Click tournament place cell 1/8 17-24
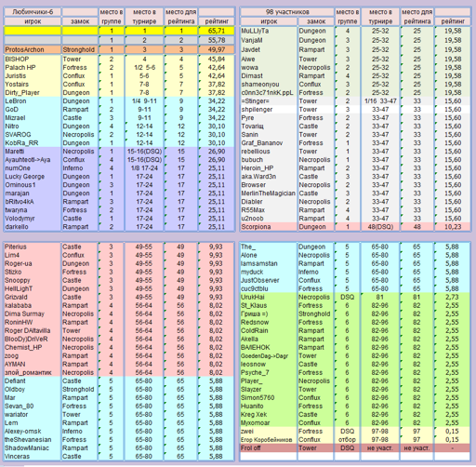The height and width of the screenshot is (467, 476). click(144, 167)
